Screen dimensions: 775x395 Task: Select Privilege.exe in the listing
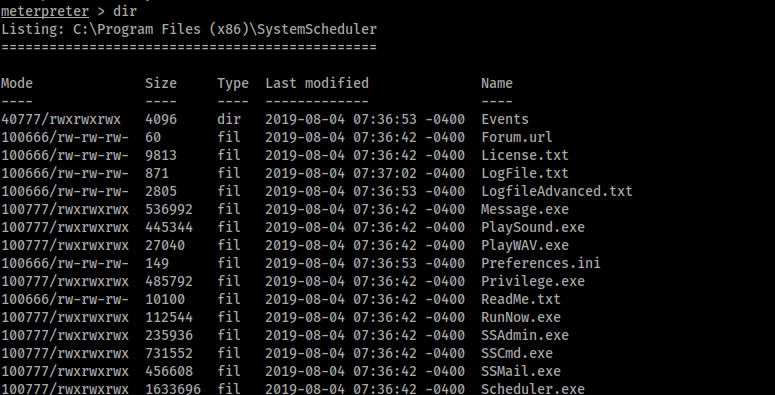(x=533, y=281)
